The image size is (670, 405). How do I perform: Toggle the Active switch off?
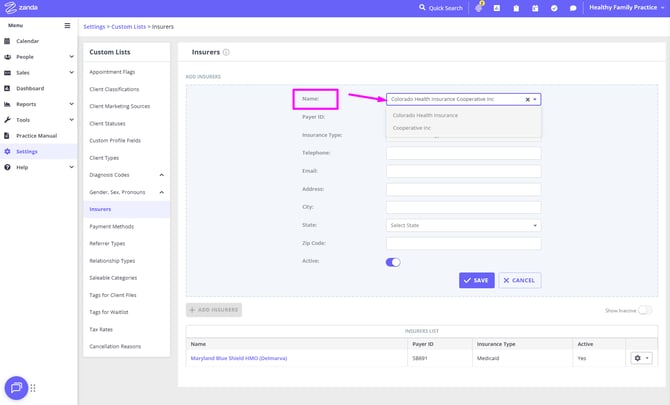pos(393,262)
